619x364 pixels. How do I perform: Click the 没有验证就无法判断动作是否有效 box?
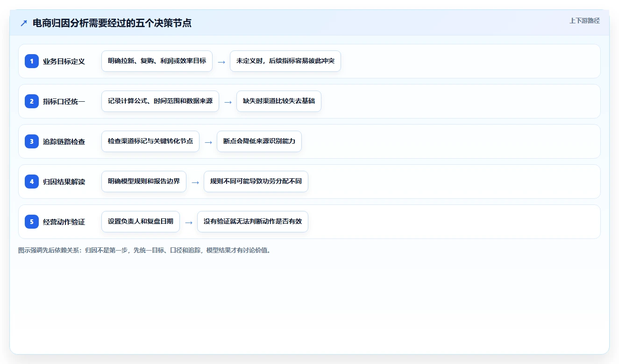253,222
